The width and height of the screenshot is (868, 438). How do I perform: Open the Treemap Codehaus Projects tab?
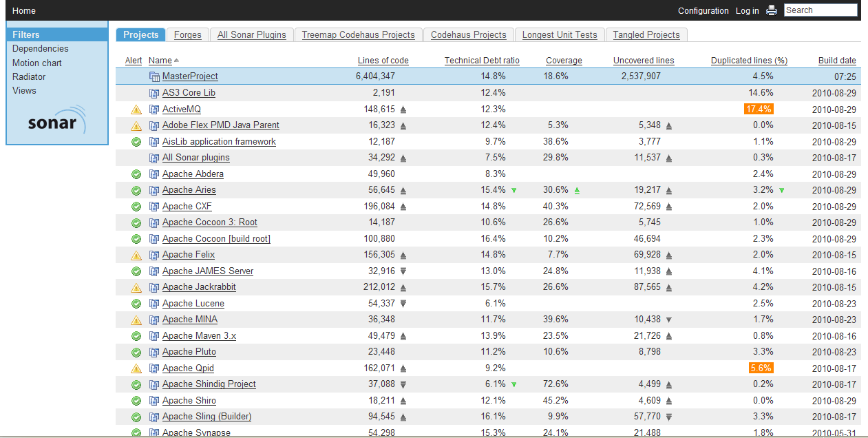tap(358, 35)
